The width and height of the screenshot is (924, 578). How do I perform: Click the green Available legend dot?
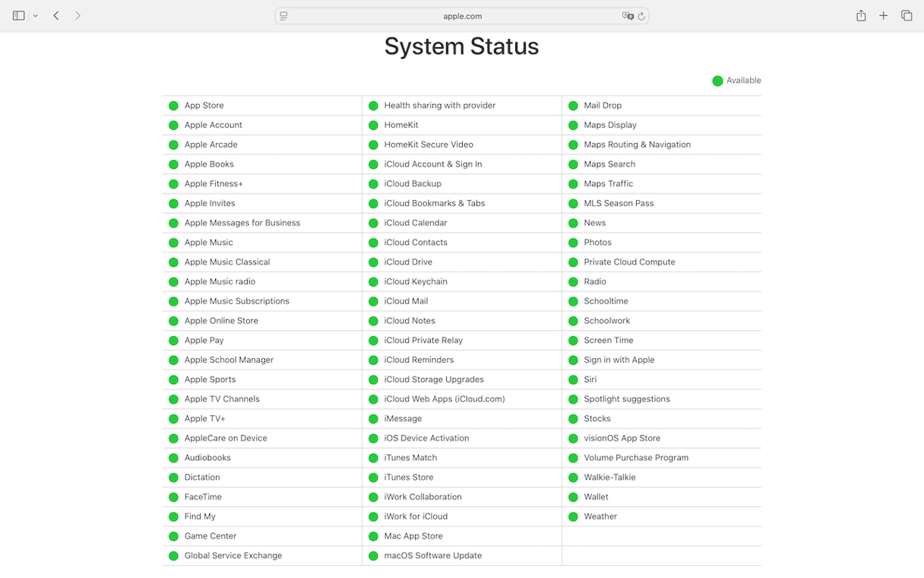(717, 81)
